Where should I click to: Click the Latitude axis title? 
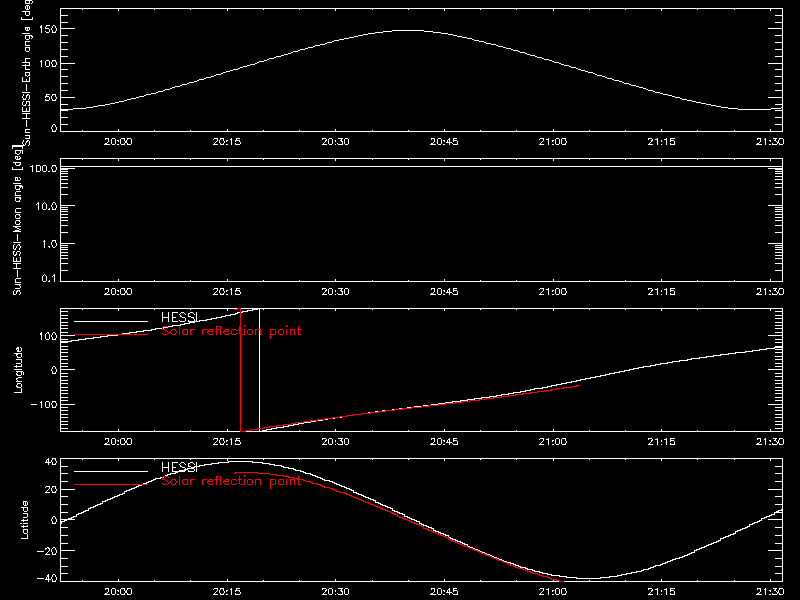click(24, 520)
